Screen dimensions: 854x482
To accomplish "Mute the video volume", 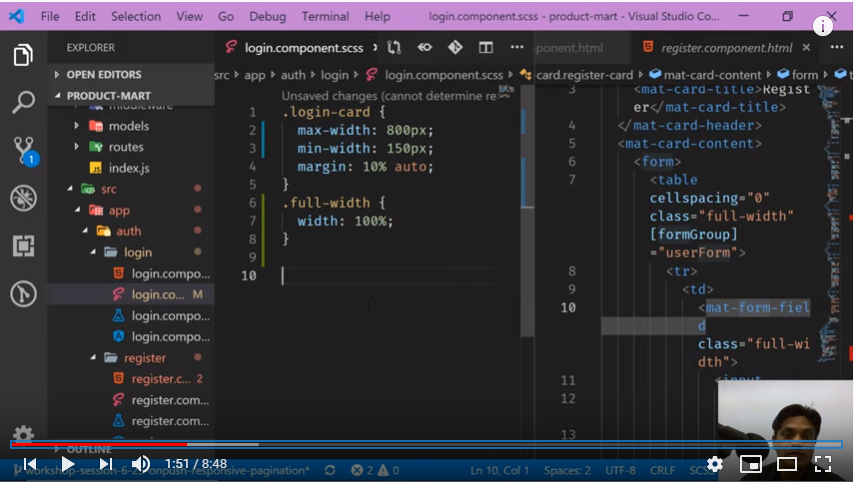I will pos(141,464).
